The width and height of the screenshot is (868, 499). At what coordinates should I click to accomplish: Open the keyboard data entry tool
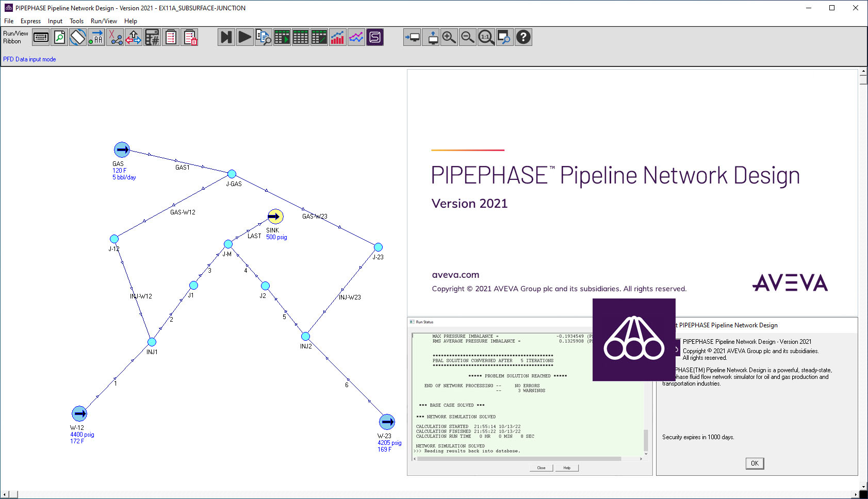pos(40,37)
